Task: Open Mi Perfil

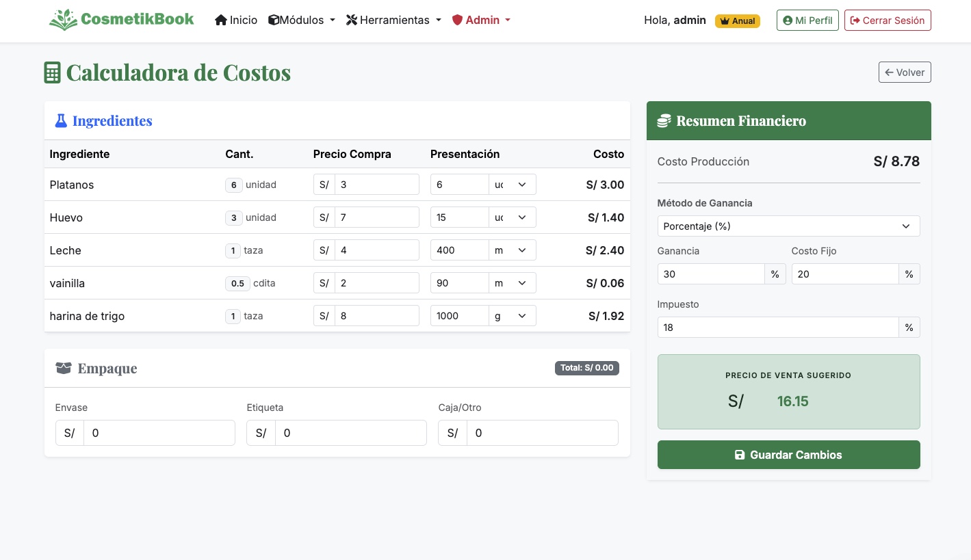Action: point(807,21)
